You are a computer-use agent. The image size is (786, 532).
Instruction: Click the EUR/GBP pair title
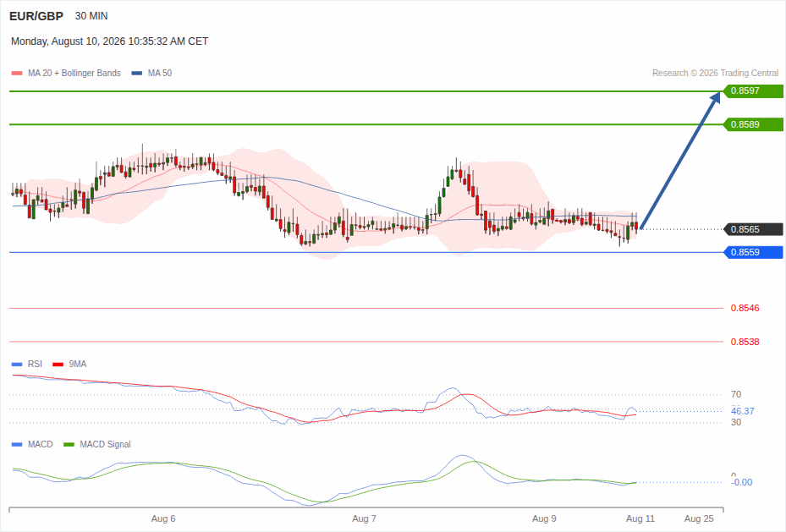(x=36, y=16)
